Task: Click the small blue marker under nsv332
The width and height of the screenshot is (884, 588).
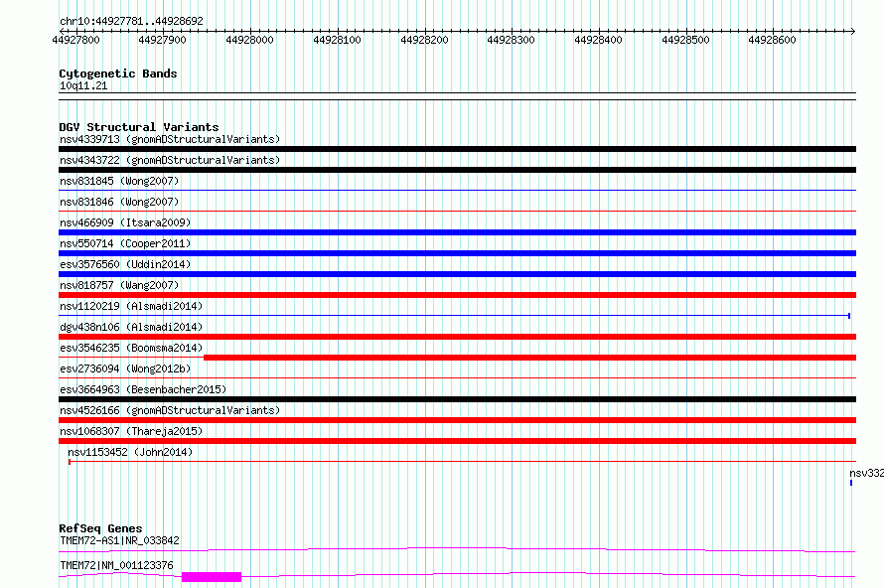Action: 851,483
